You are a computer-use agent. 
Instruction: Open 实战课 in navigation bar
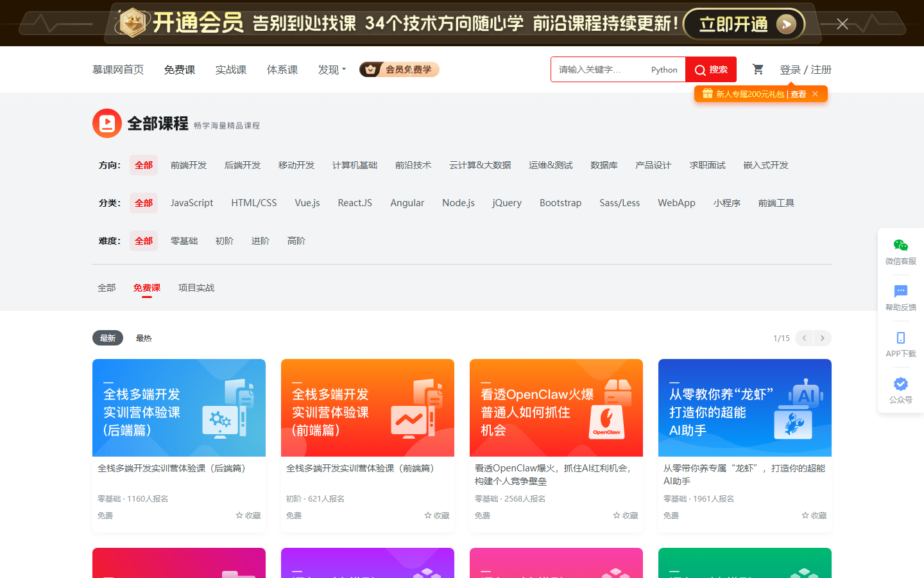(231, 69)
